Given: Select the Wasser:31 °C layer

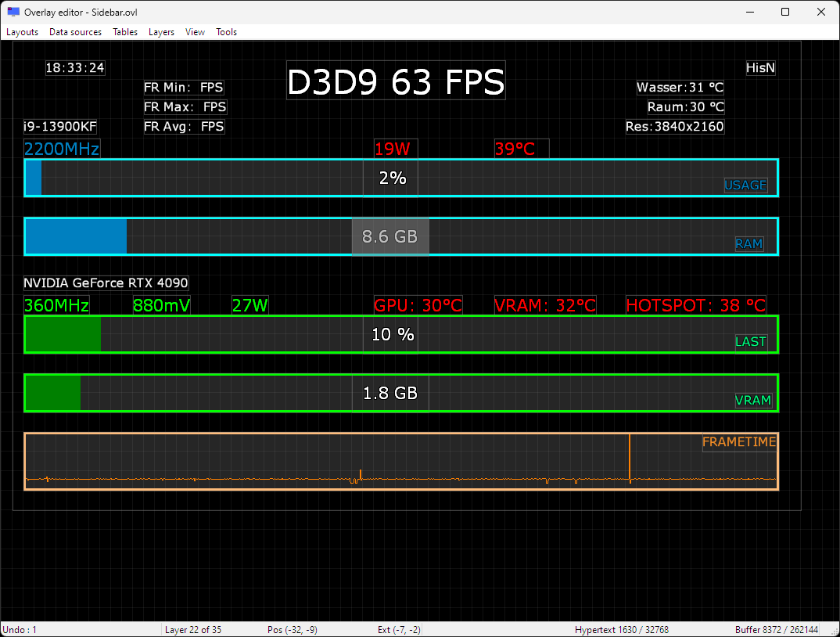Looking at the screenshot, I should (680, 88).
